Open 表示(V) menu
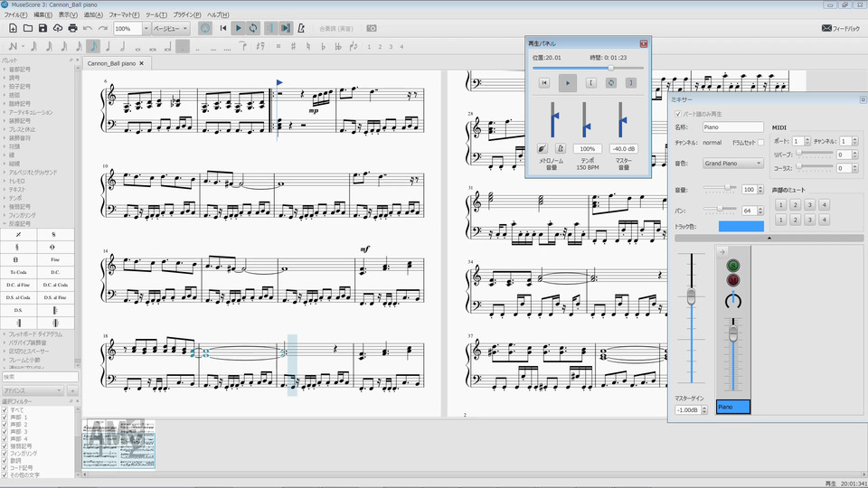This screenshot has height=488, width=868. (x=68, y=15)
